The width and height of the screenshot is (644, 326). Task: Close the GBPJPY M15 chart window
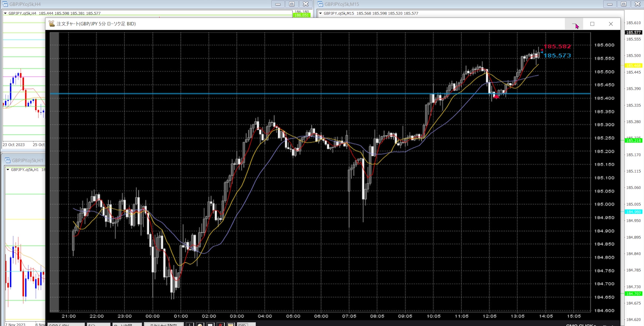coord(637,4)
